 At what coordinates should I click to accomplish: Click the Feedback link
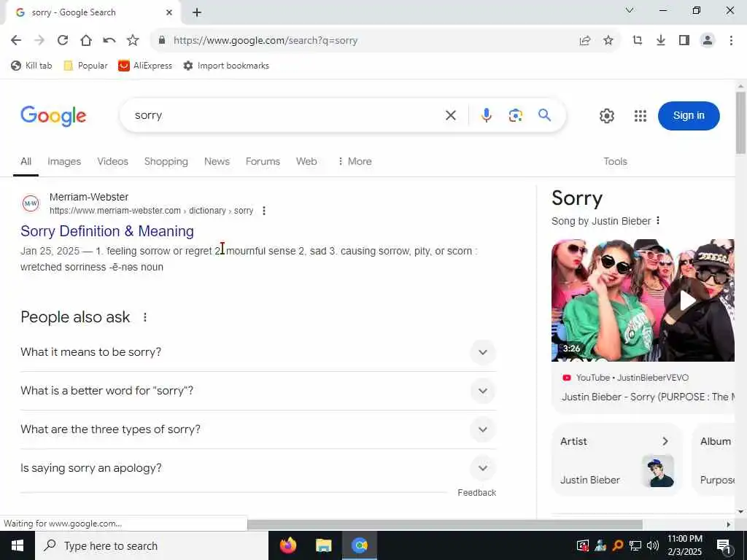tap(476, 492)
